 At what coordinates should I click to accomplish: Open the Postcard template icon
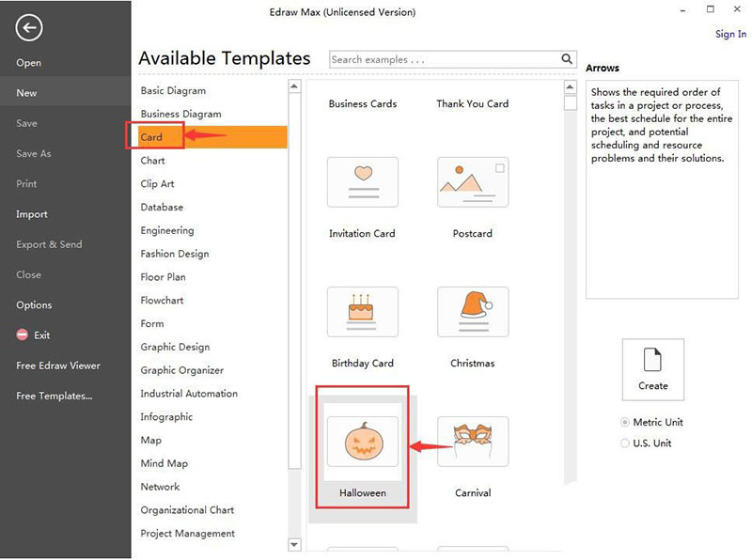point(473,182)
